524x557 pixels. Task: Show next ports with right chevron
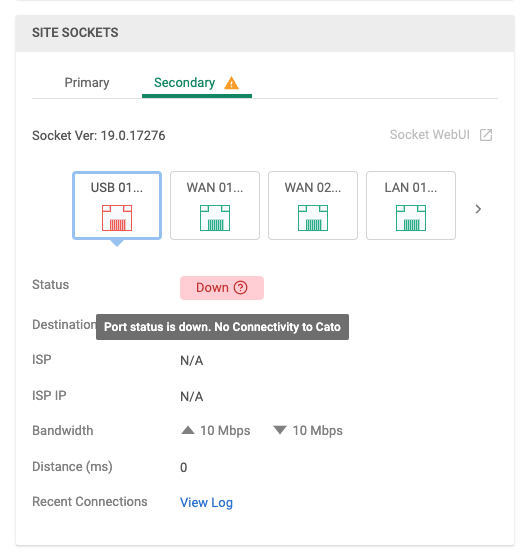(x=478, y=209)
